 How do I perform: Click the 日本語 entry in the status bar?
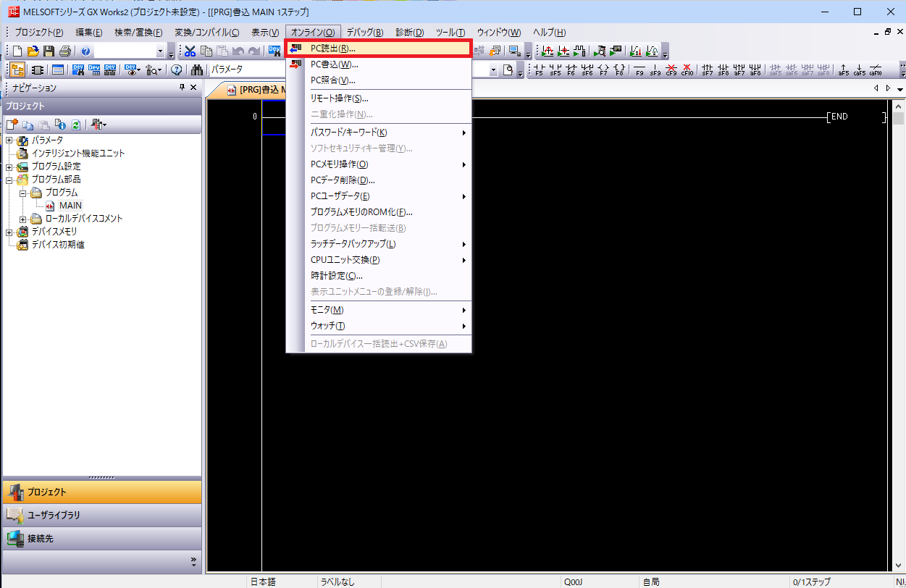point(263,581)
